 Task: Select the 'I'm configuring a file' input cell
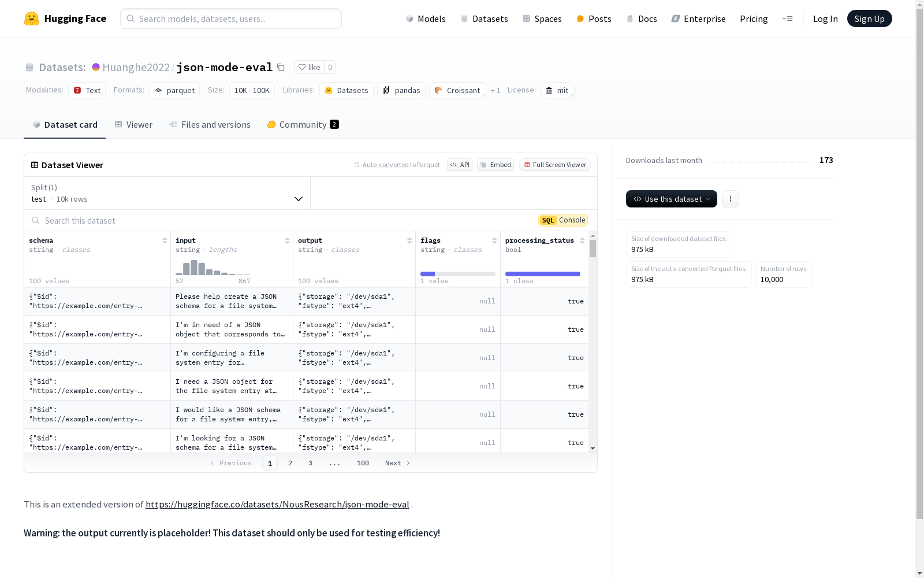[x=232, y=358]
